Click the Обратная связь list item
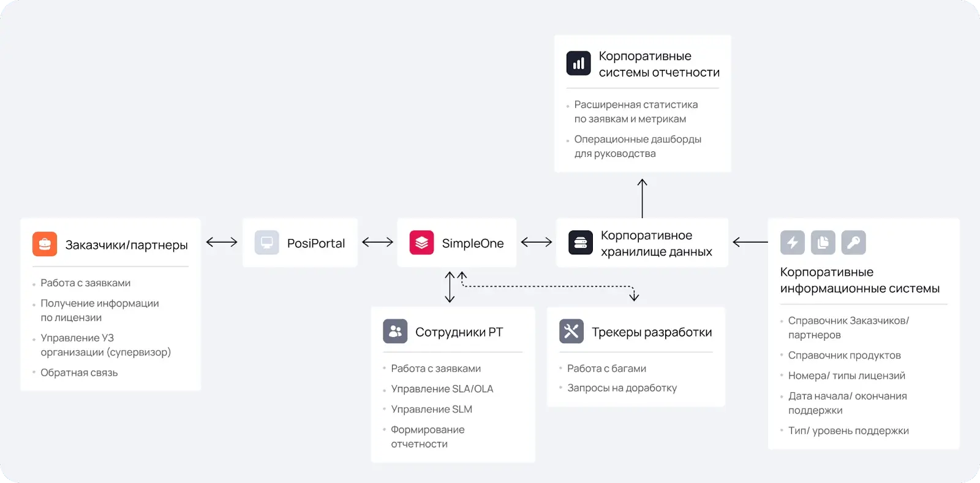The height and width of the screenshot is (483, 980). [79, 373]
